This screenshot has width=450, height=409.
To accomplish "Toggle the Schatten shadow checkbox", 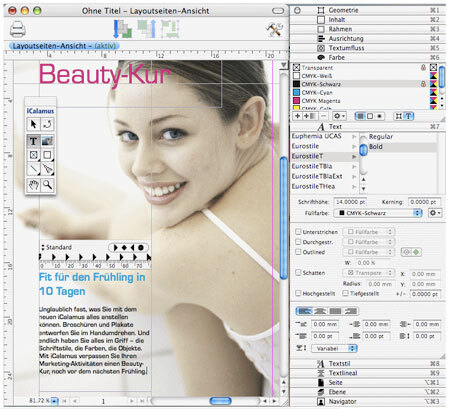I will [298, 272].
